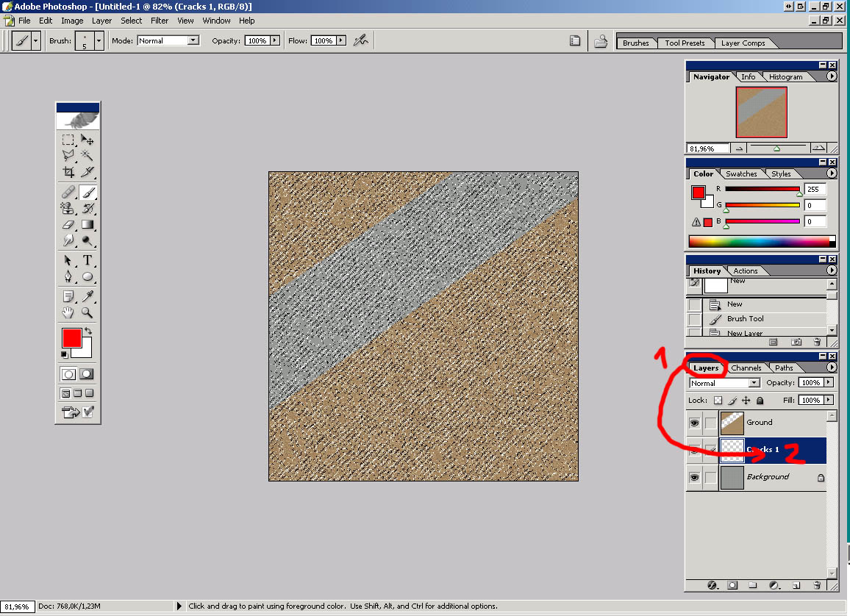Hide the Ground layer

point(694,423)
